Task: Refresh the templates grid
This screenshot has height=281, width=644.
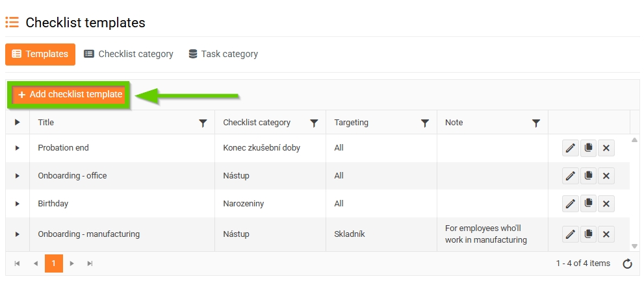Action: coord(627,263)
